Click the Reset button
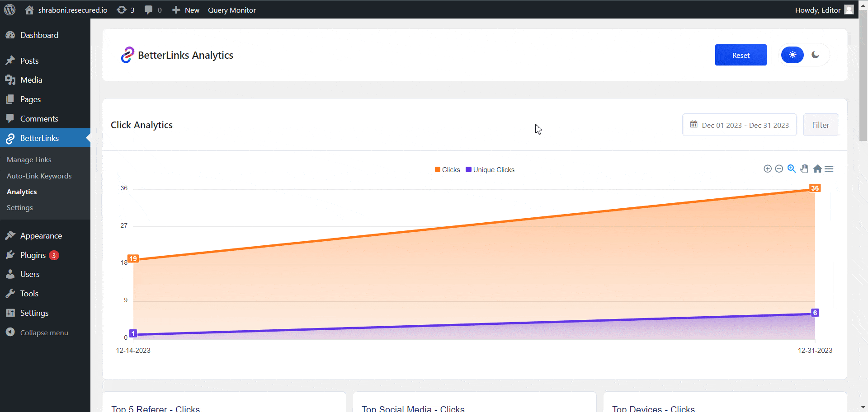The height and width of the screenshot is (412, 868). tap(741, 55)
